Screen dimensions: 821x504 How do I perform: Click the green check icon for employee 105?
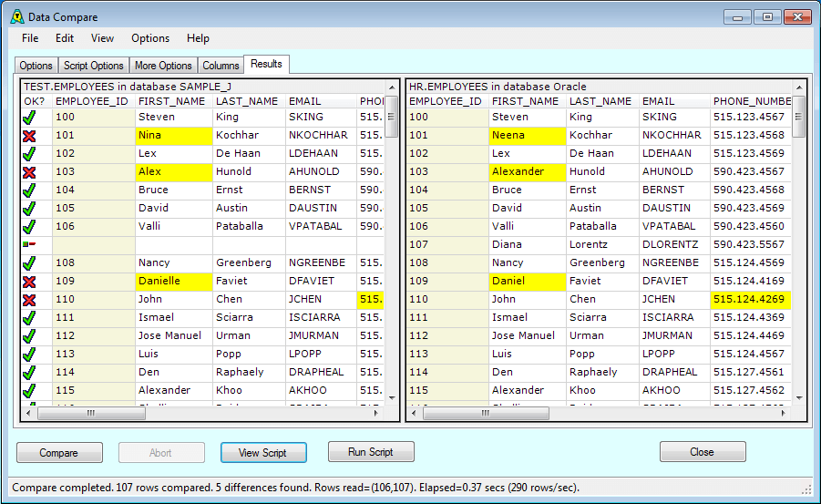29,209
